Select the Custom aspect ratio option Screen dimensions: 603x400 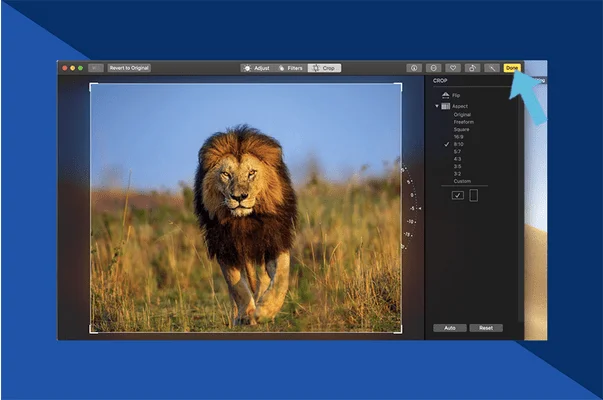click(461, 181)
